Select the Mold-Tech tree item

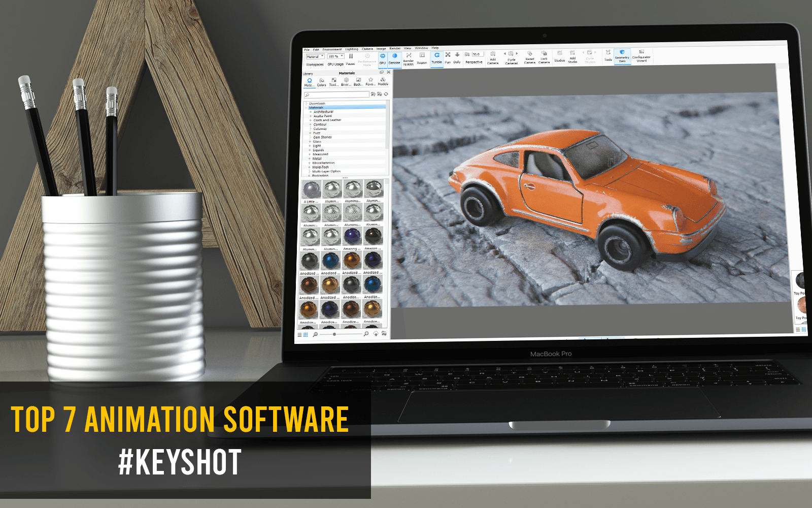pos(320,167)
